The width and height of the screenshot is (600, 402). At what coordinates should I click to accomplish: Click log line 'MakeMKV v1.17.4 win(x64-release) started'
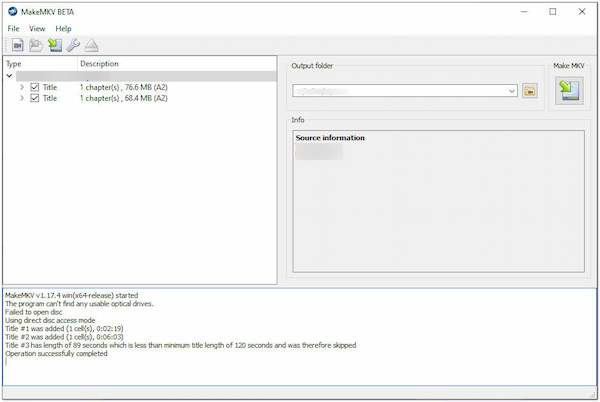tap(72, 295)
